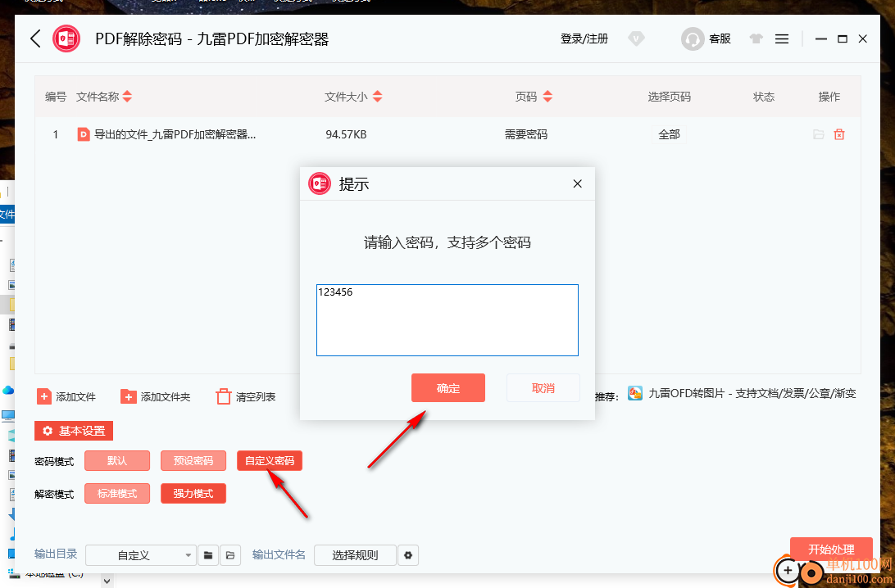Cancel with 取消 button in dialog
This screenshot has height=588, width=895.
(x=543, y=388)
